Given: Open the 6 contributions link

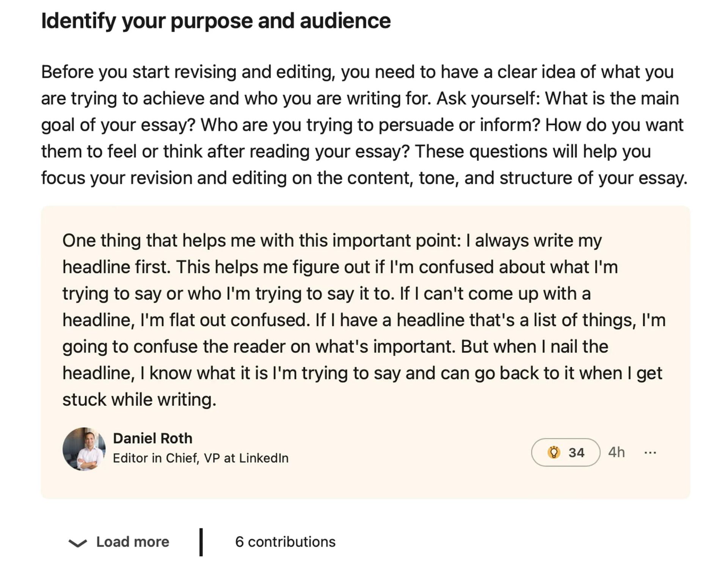Looking at the screenshot, I should tap(285, 542).
